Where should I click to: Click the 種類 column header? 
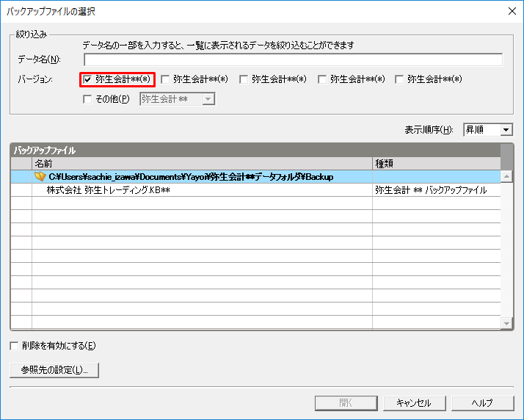click(x=437, y=164)
